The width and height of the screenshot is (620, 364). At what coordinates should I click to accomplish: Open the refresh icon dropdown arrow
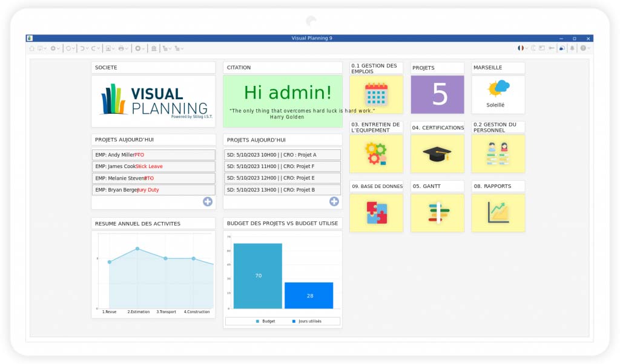(x=73, y=48)
